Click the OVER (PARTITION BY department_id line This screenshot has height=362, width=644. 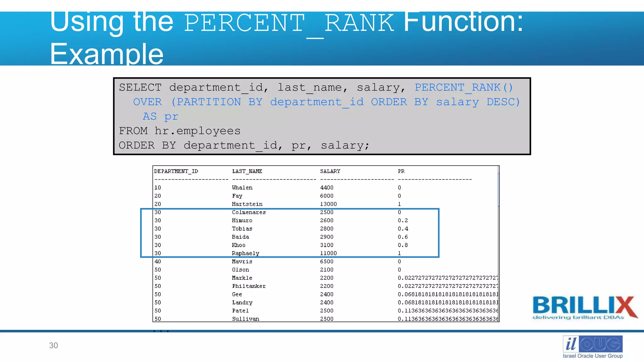click(x=326, y=102)
